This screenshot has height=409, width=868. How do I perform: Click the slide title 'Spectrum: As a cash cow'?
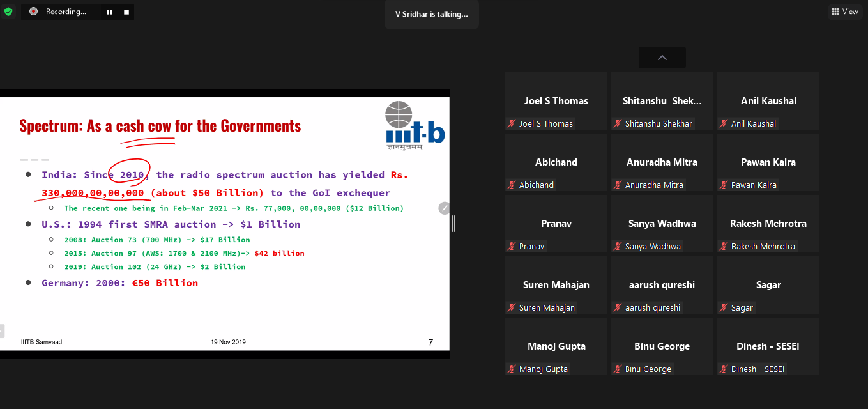(x=160, y=126)
